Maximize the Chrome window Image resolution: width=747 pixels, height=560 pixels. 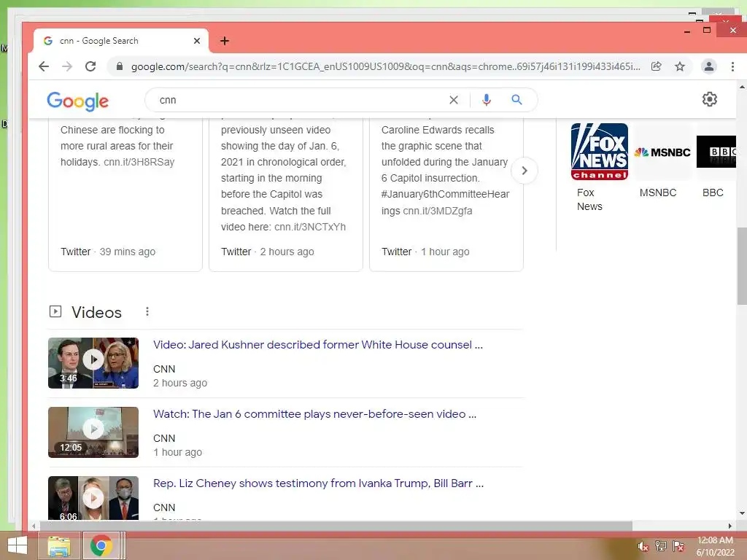point(707,31)
